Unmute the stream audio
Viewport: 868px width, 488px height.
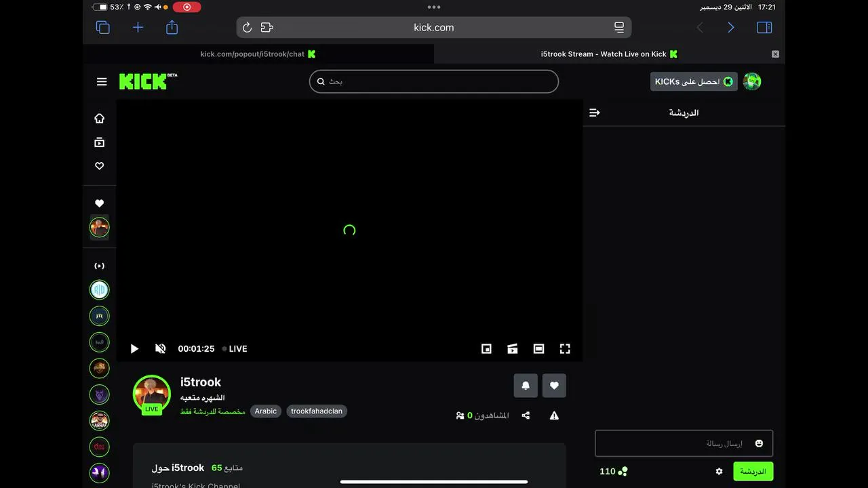(x=160, y=348)
